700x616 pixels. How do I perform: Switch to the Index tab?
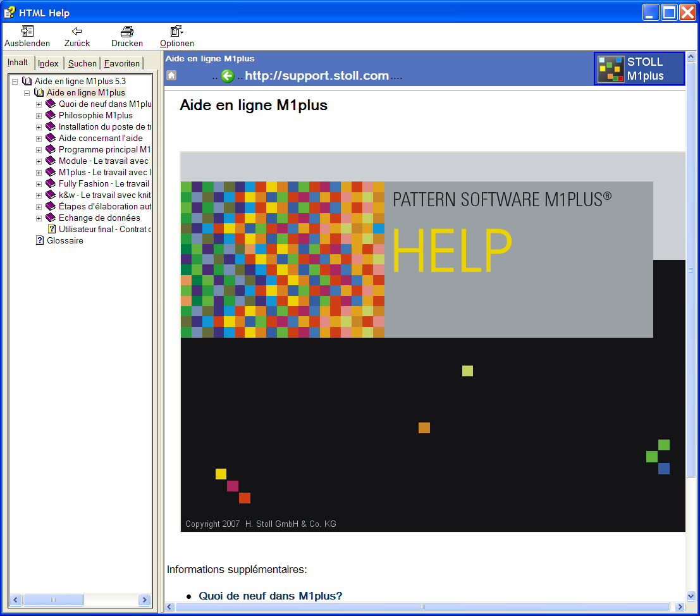point(48,63)
